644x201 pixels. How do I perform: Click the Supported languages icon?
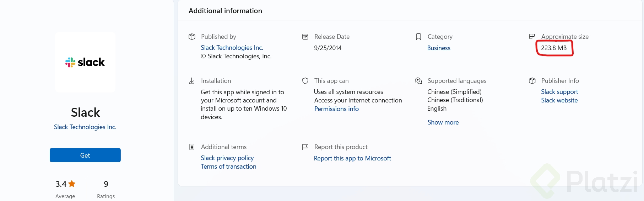pos(418,81)
